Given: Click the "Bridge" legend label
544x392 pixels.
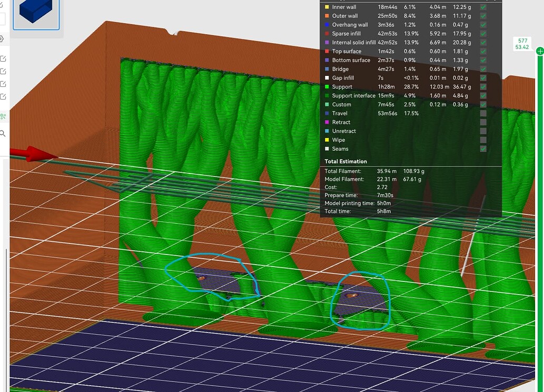Looking at the screenshot, I should tap(340, 69).
